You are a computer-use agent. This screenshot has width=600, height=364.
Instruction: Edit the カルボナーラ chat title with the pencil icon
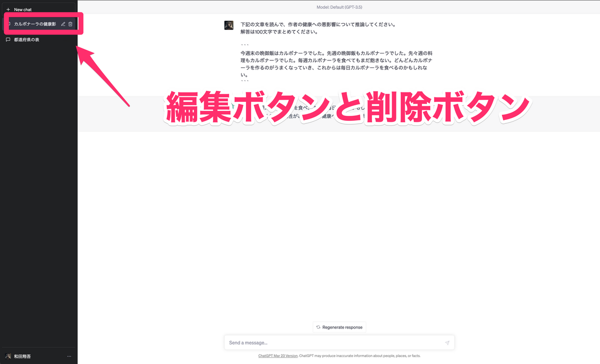[x=63, y=24]
